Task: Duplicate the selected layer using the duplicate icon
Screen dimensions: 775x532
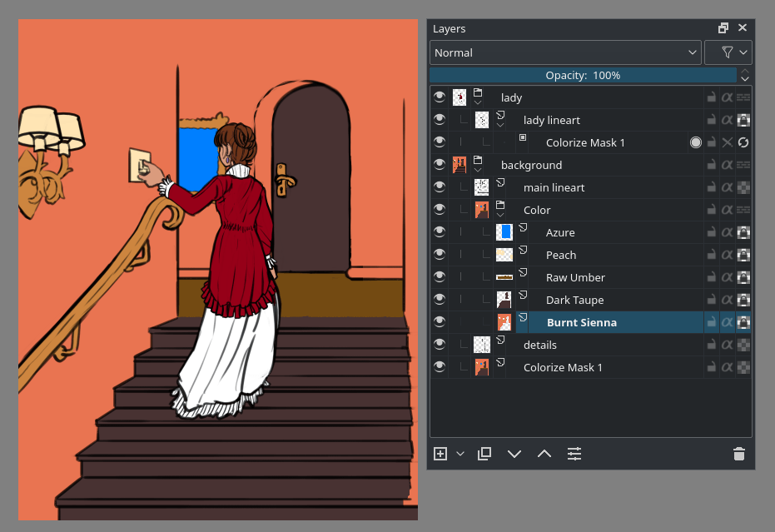Action: [484, 454]
